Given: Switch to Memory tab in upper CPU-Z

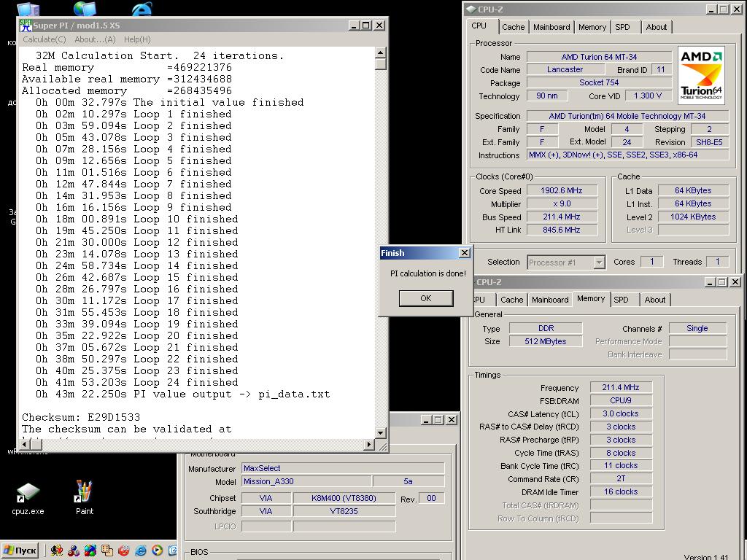Looking at the screenshot, I should 592,27.
